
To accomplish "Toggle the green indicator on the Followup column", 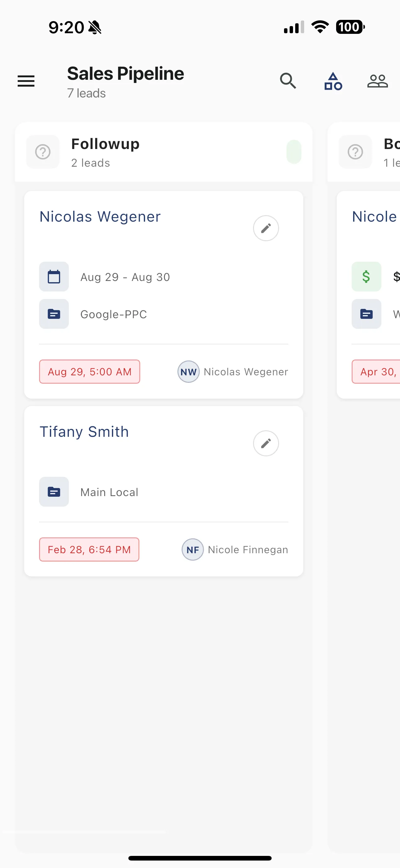I will (294, 152).
